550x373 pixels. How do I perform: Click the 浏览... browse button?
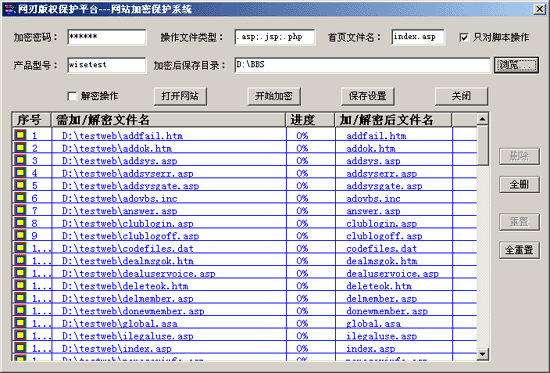[516, 65]
